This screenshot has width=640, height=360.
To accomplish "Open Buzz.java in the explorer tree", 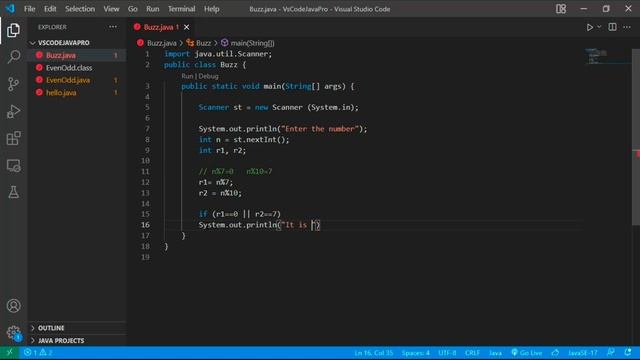I will click(x=77, y=55).
